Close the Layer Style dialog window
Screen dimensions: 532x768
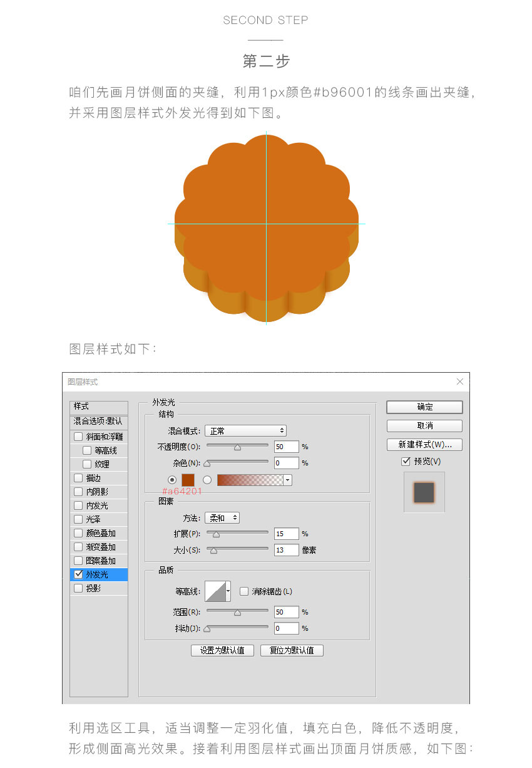[460, 381]
